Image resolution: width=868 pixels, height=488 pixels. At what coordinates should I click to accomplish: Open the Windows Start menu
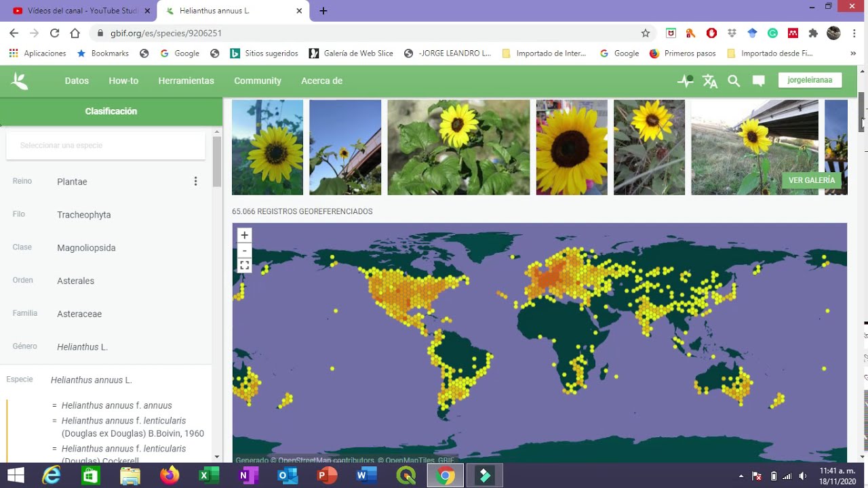click(15, 476)
